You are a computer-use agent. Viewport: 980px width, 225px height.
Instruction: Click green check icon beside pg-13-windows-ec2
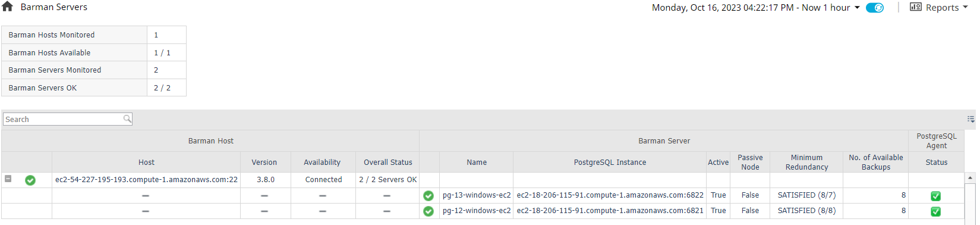click(428, 195)
